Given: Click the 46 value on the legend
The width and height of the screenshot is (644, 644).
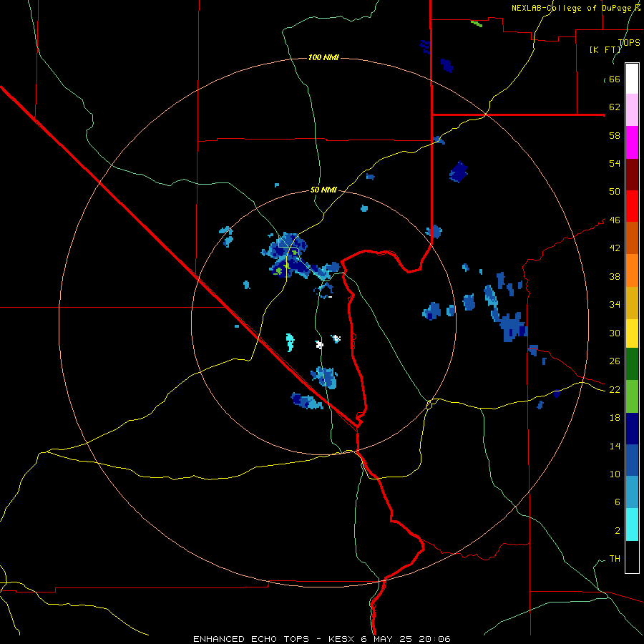Looking at the screenshot, I should click(615, 220).
